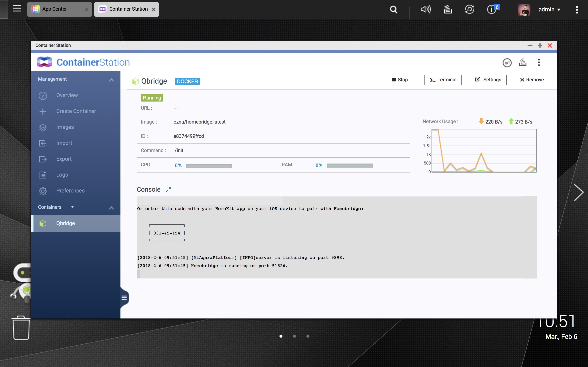Click the Container Station import/export icon
The width and height of the screenshot is (588, 367).
point(523,63)
